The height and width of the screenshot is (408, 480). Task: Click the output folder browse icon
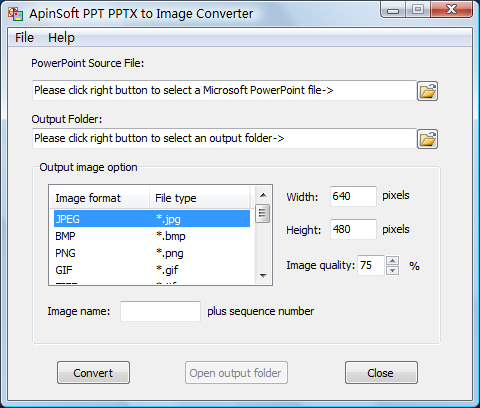click(427, 139)
